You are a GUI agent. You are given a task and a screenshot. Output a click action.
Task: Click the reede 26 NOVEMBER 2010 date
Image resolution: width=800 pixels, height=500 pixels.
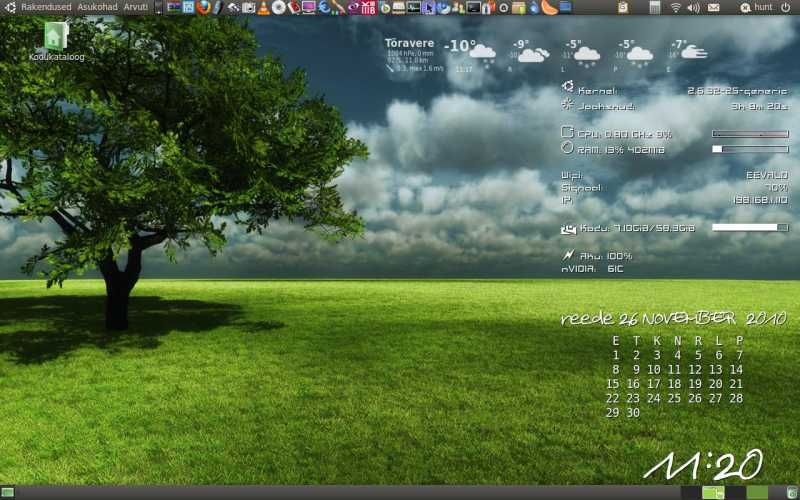tap(673, 318)
